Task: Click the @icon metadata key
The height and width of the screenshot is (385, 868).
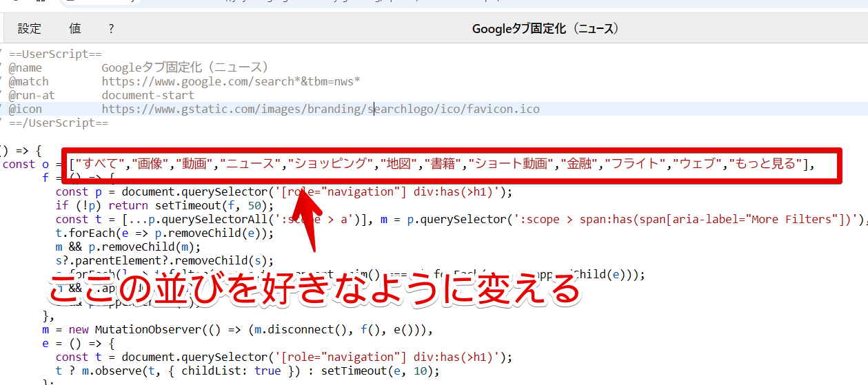Action: point(25,109)
